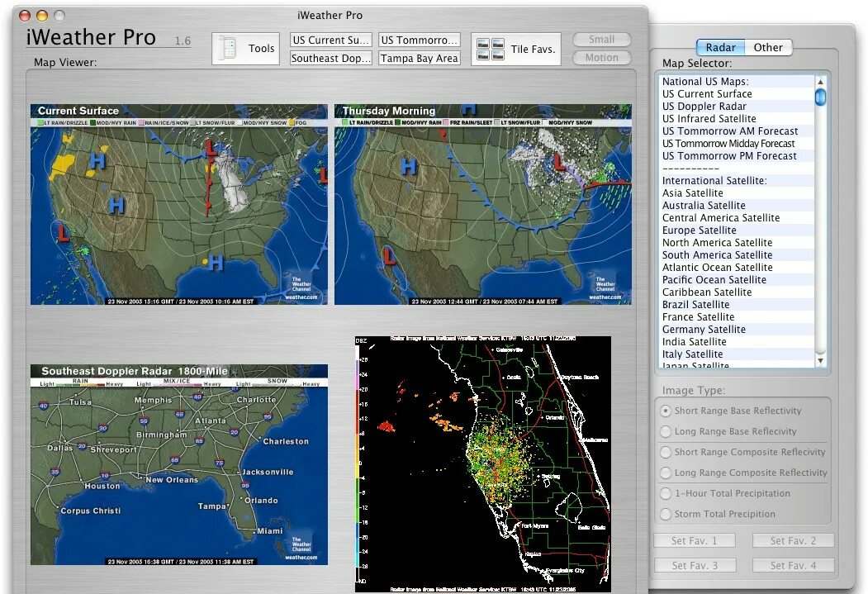
Task: Select Central America Satellite entry
Action: [x=736, y=217]
